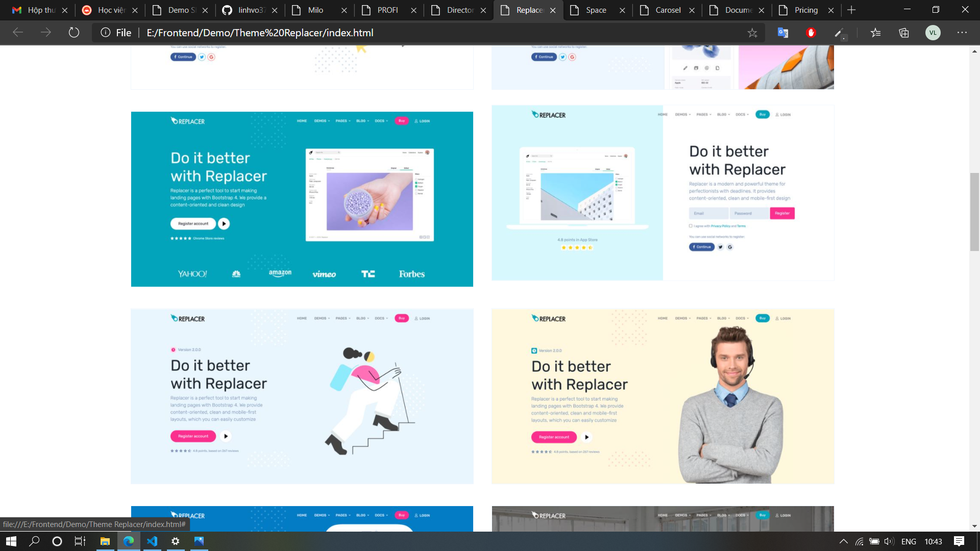
Task: Click the Google Translate icon in address bar
Action: [x=782, y=32]
